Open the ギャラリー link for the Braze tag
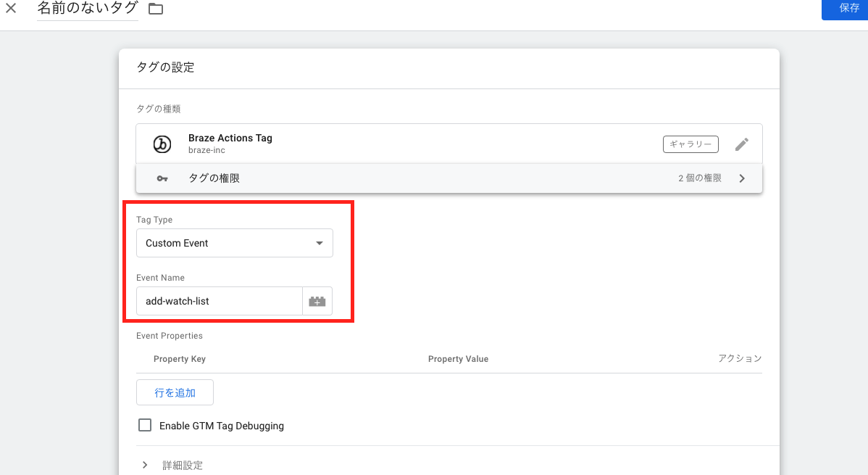Viewport: 868px width, 475px height. pos(690,144)
